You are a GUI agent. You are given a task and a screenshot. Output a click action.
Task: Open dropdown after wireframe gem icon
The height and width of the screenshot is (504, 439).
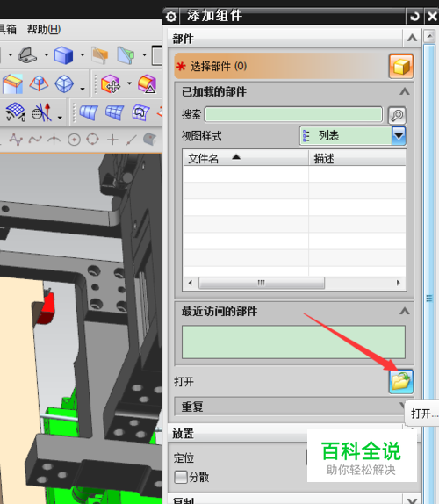(83, 89)
